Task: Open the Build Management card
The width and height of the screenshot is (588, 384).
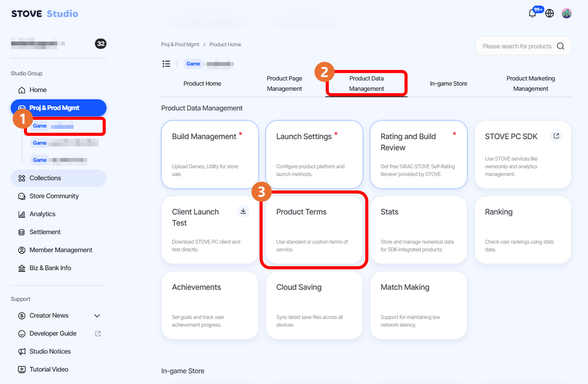Action: [210, 154]
